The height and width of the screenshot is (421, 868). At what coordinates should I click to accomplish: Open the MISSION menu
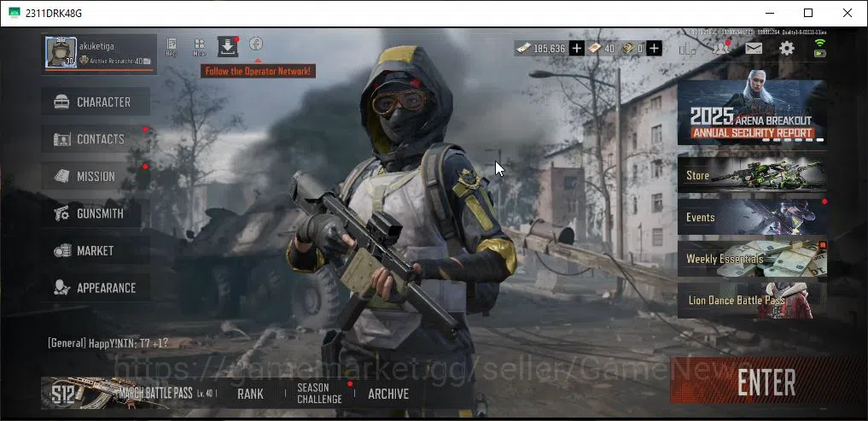point(96,176)
